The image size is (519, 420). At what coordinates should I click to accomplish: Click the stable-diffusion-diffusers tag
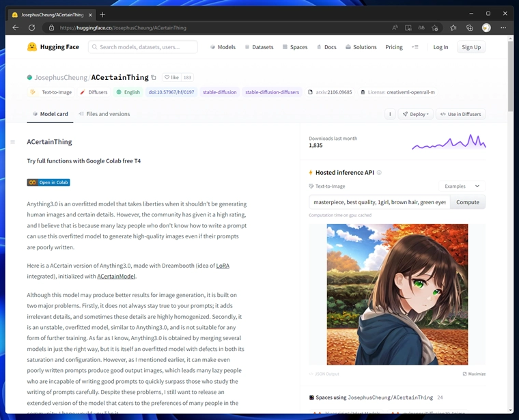click(272, 92)
